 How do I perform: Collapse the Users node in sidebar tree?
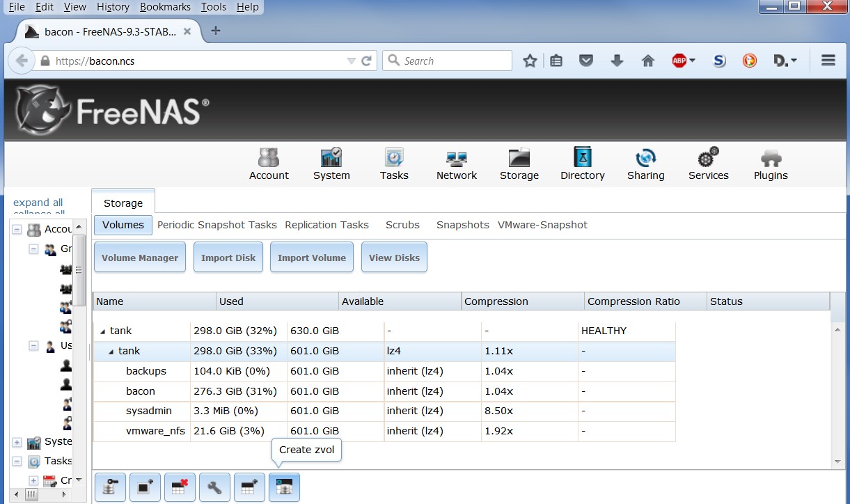pos(33,345)
